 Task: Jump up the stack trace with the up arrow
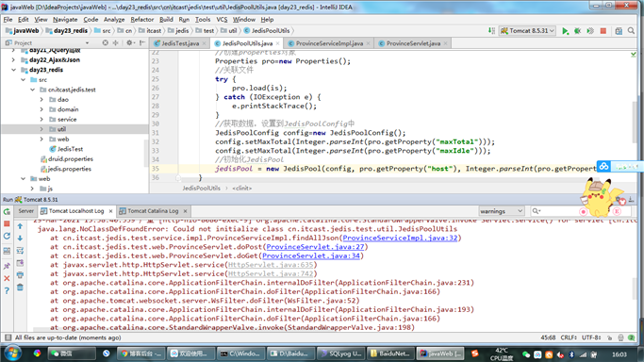[x=20, y=226]
